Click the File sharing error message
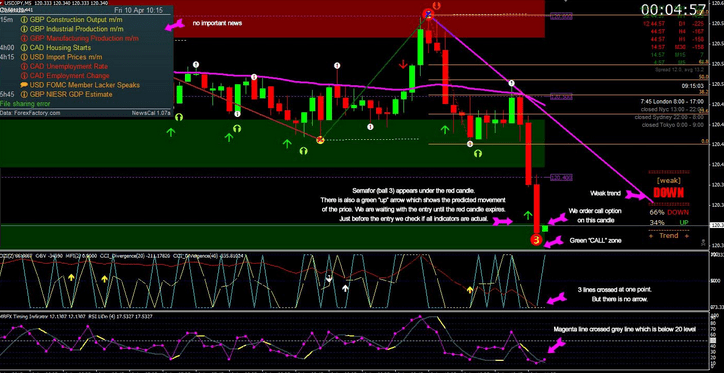The width and height of the screenshot is (724, 373). pos(25,103)
